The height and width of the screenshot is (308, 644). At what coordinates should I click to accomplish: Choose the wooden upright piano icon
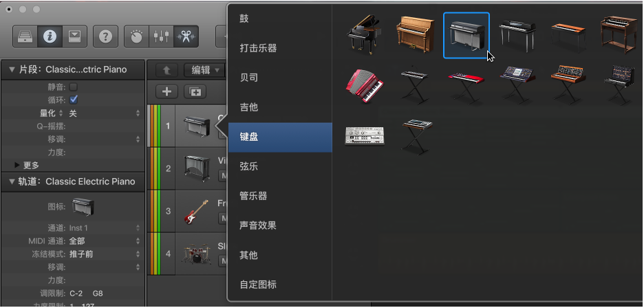[416, 34]
